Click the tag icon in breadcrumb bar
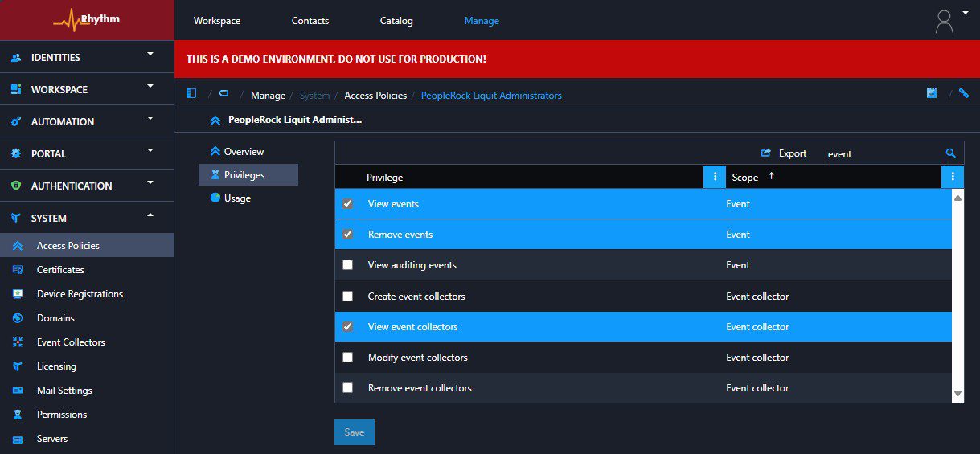 click(223, 93)
